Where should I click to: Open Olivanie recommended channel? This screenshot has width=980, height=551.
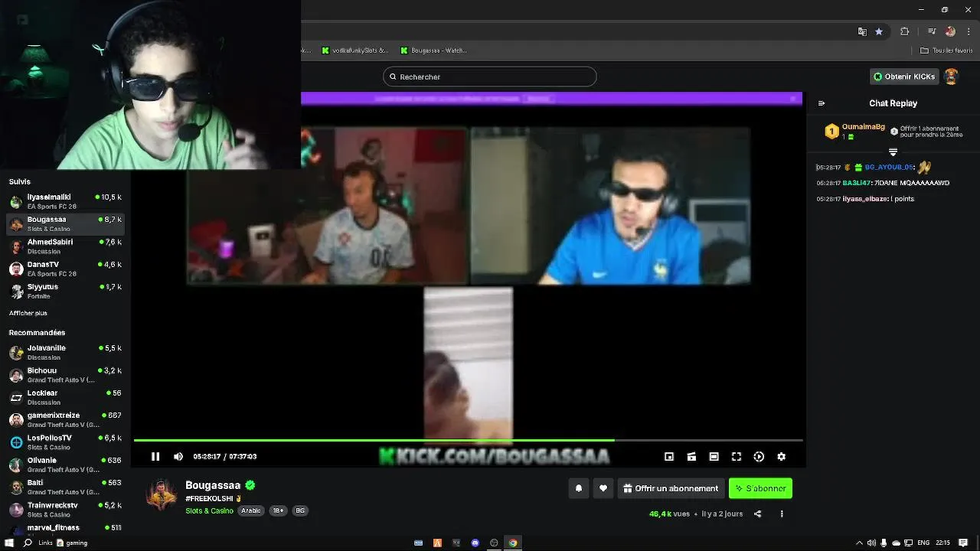65,465
